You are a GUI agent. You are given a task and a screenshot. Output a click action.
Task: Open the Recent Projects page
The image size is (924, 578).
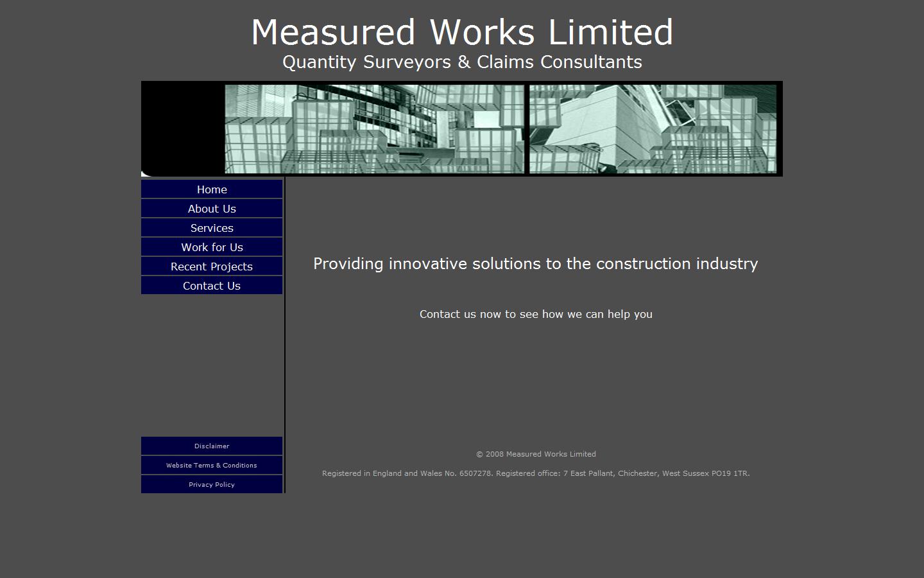[x=212, y=267]
